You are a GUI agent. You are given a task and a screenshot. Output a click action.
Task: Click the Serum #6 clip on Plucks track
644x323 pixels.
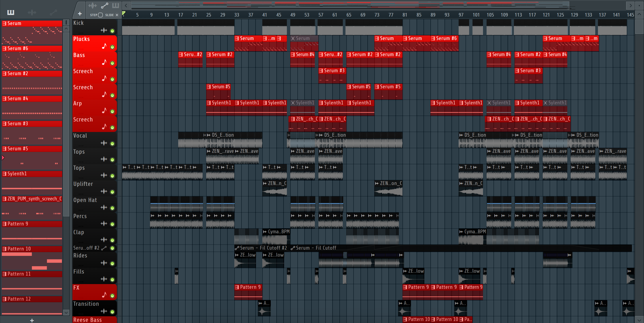point(444,43)
